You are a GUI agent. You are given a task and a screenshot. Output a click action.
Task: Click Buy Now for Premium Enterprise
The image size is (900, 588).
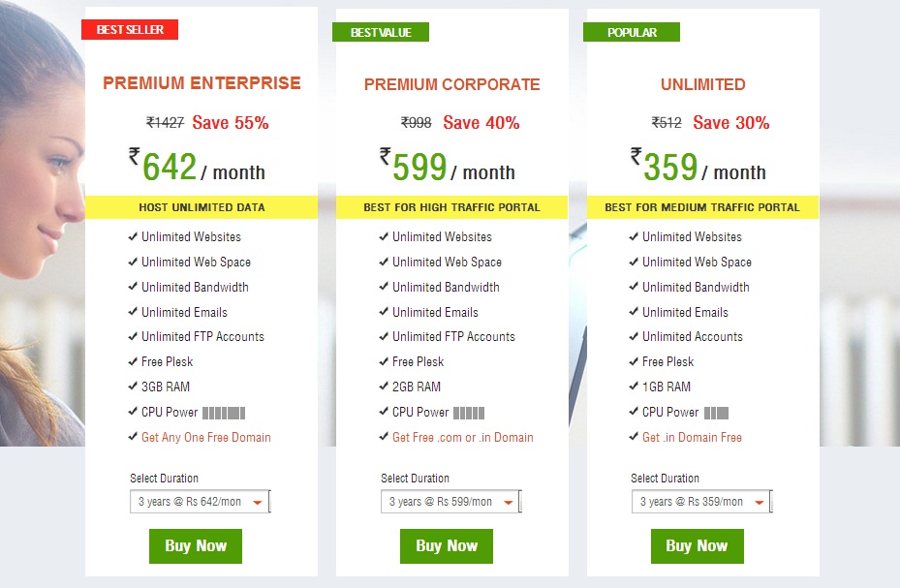[196, 546]
